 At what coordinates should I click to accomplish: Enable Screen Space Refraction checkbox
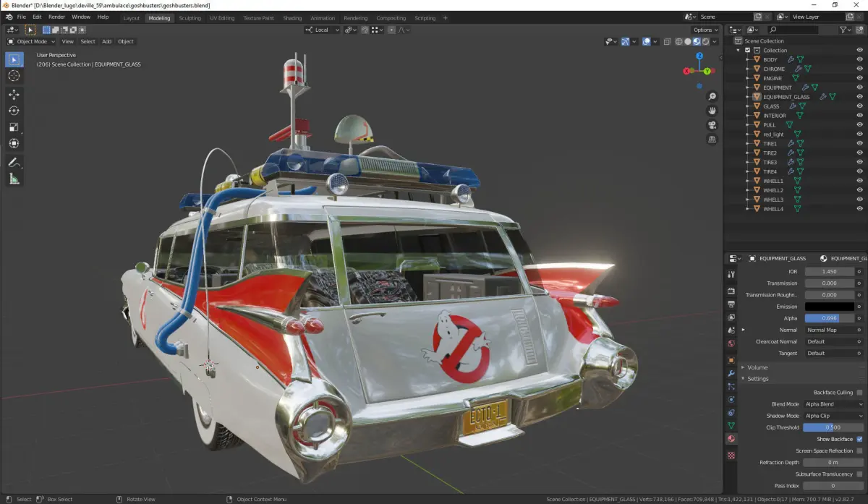click(859, 450)
